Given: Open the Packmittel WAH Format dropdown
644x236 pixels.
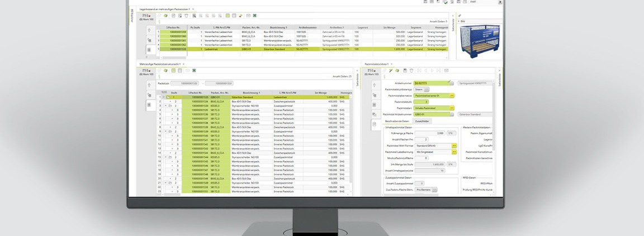Looking at the screenshot, I should point(454,146).
